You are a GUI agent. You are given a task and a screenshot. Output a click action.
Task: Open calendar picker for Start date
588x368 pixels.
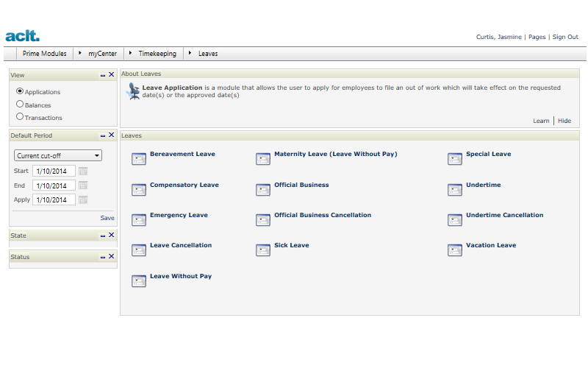point(83,171)
